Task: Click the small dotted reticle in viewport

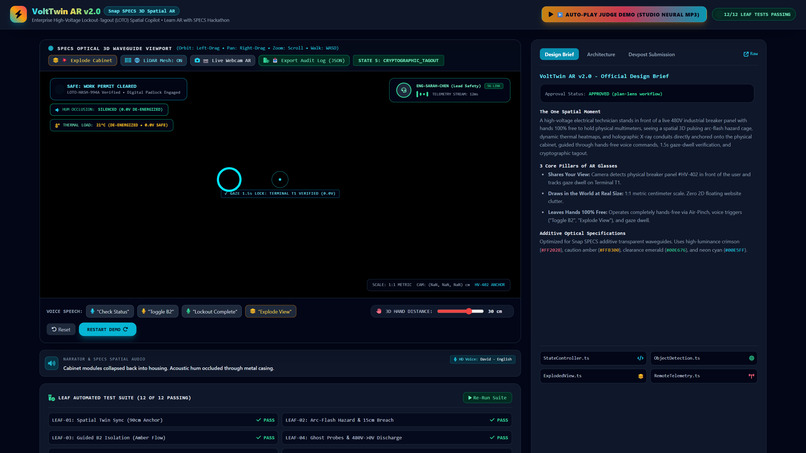Action: [280, 179]
